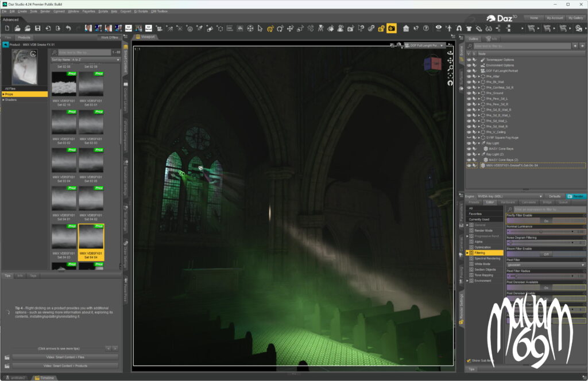Toggle Firefly Filter Enable switch

point(546,221)
